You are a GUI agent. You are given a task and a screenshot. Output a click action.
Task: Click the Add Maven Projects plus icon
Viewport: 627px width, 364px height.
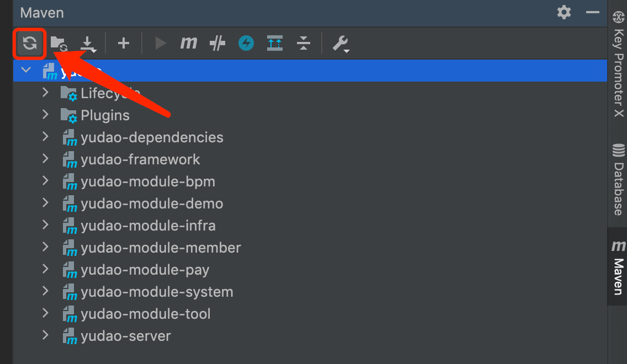(124, 43)
